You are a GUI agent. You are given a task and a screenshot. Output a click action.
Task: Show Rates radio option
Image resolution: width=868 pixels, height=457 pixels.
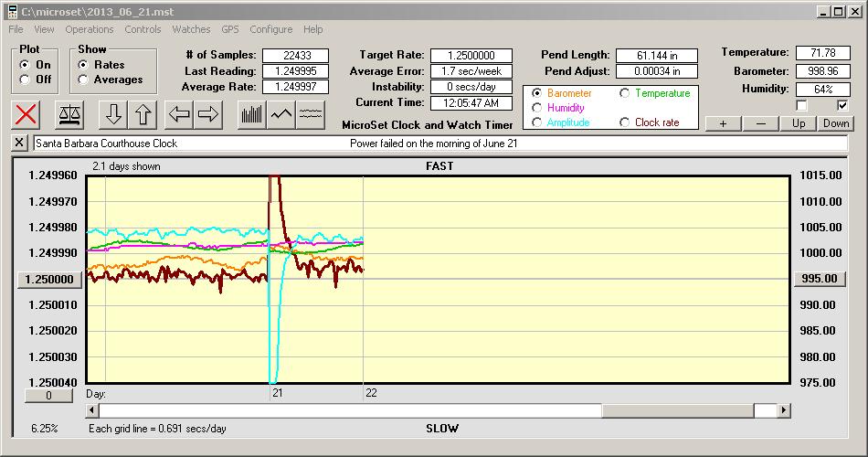[83, 65]
